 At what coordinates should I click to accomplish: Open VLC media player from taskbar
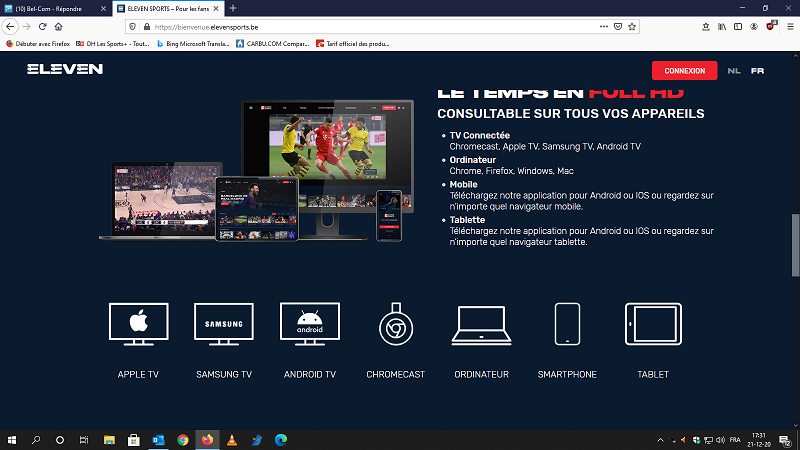[232, 440]
